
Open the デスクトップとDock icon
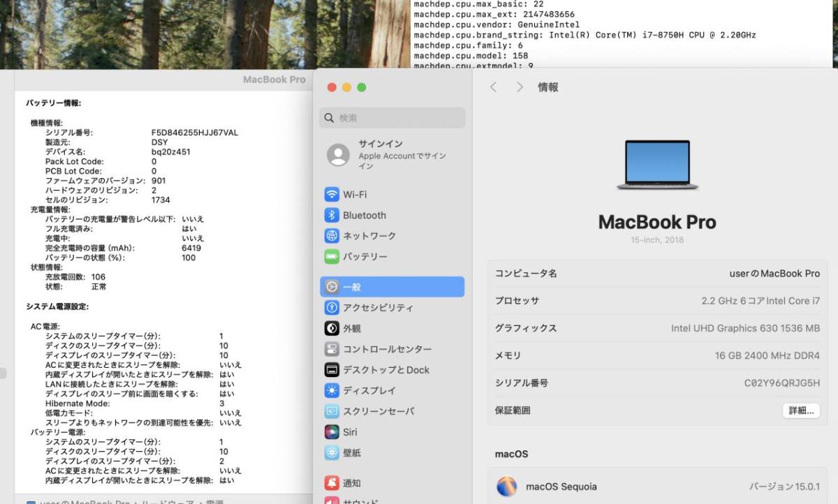pyautogui.click(x=332, y=370)
